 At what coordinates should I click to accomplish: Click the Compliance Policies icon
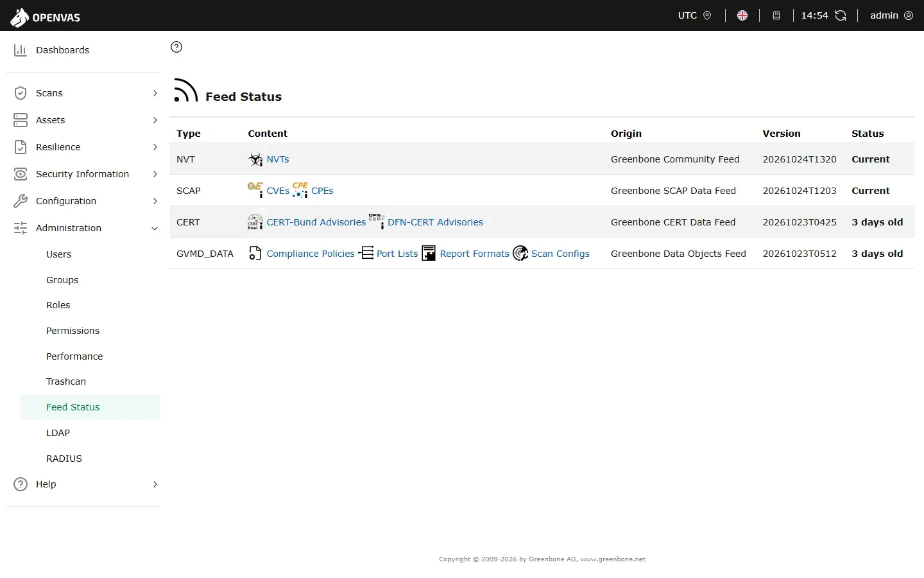tap(255, 253)
